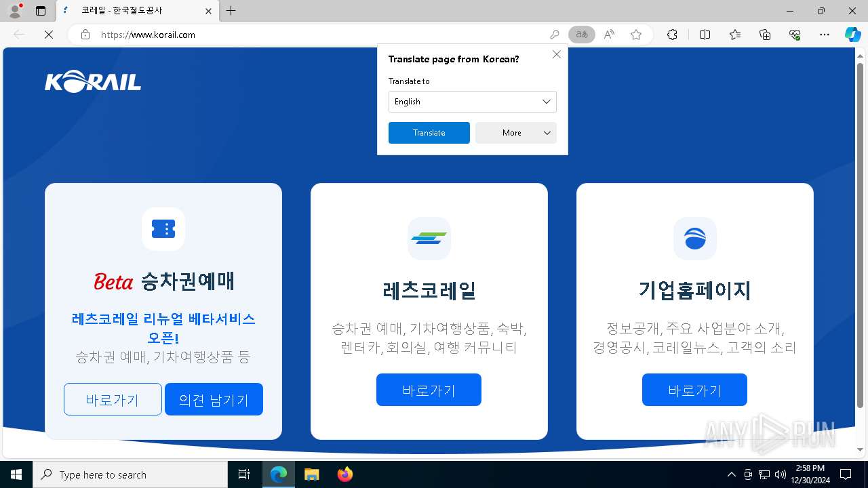Open the volume control tray icon

(781, 474)
